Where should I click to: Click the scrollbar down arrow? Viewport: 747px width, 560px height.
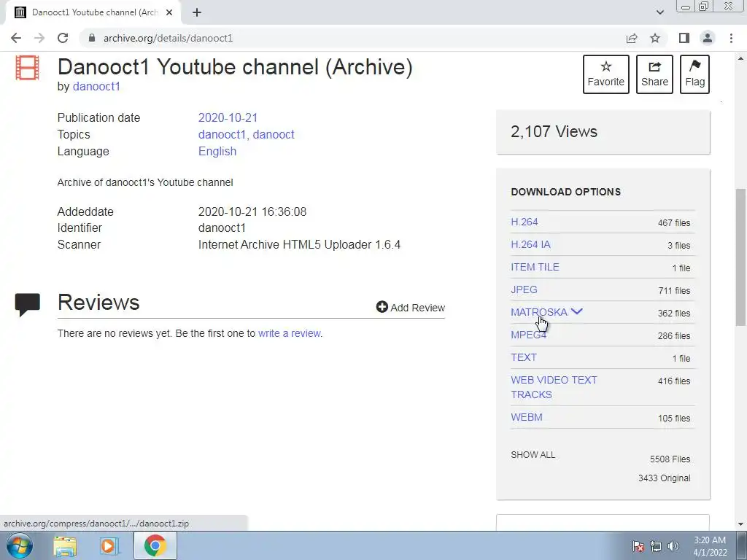coord(740,524)
